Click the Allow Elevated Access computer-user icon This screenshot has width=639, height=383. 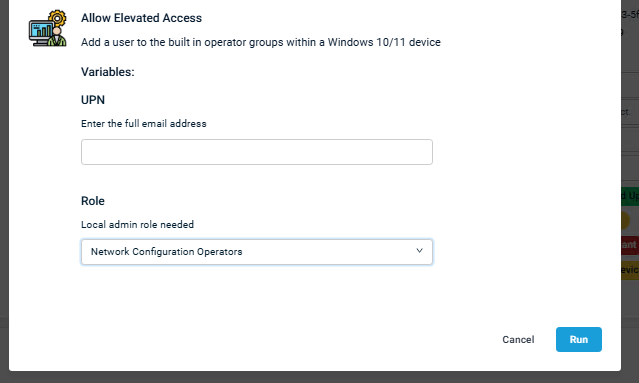pos(48,29)
